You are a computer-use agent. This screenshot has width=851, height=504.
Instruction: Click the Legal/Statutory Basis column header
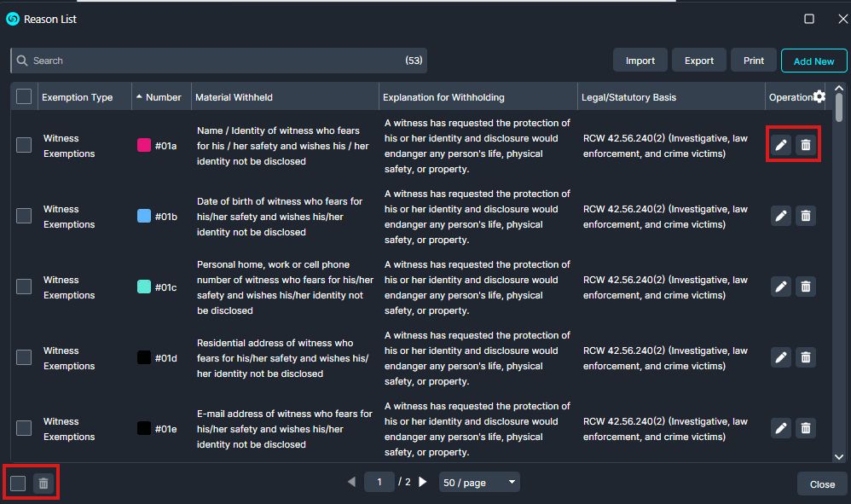point(628,97)
